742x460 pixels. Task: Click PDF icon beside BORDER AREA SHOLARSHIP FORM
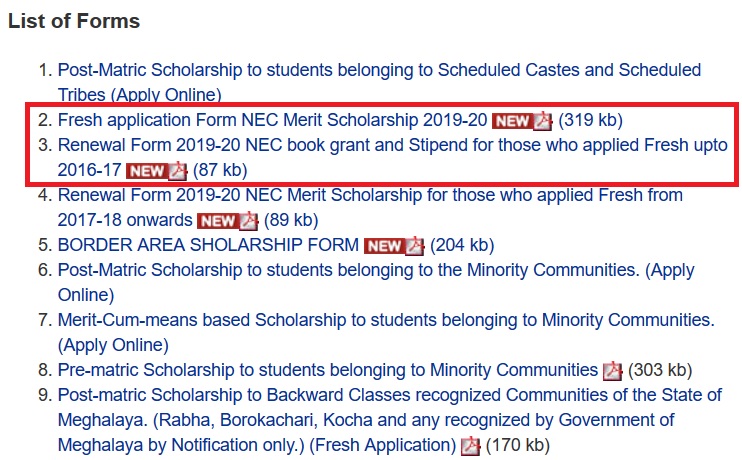(415, 245)
